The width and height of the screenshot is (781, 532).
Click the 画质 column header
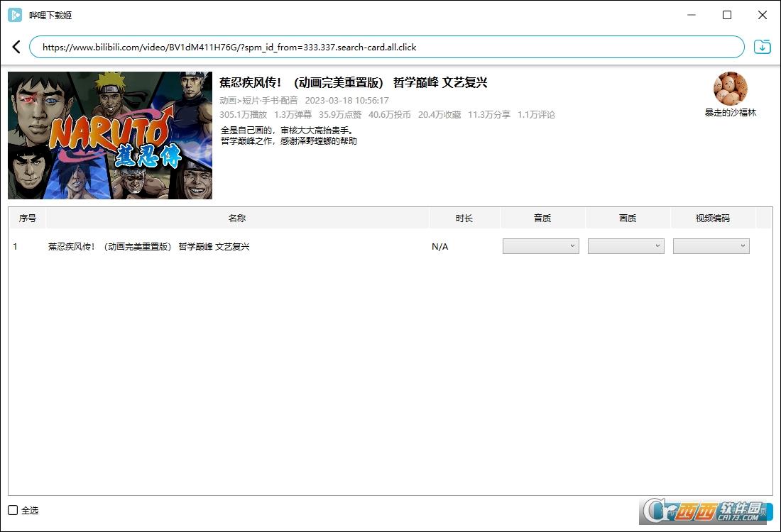[628, 218]
